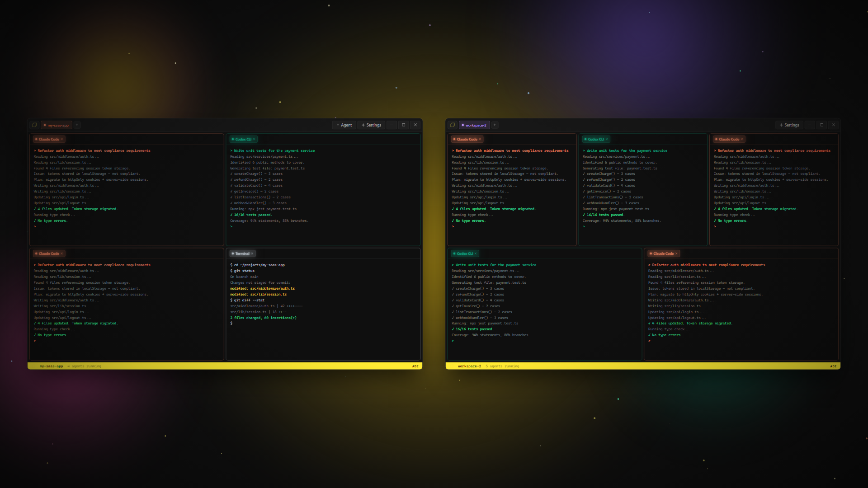Click the ADE badge on the workspace-2 status bar
Image resolution: width=868 pixels, height=488 pixels.
pyautogui.click(x=833, y=366)
